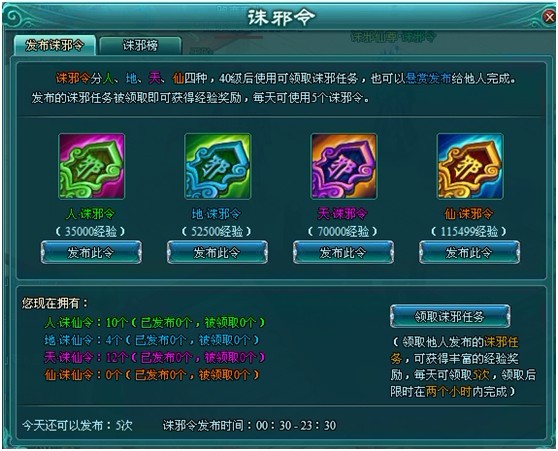Click the 35000经验 reward label

(x=91, y=232)
